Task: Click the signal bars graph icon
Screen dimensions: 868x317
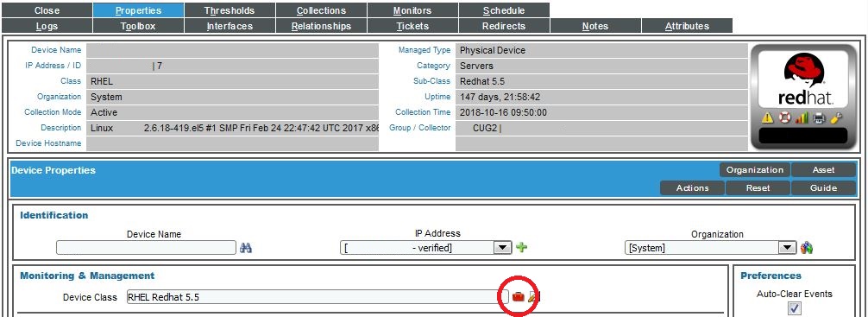Action: click(802, 117)
